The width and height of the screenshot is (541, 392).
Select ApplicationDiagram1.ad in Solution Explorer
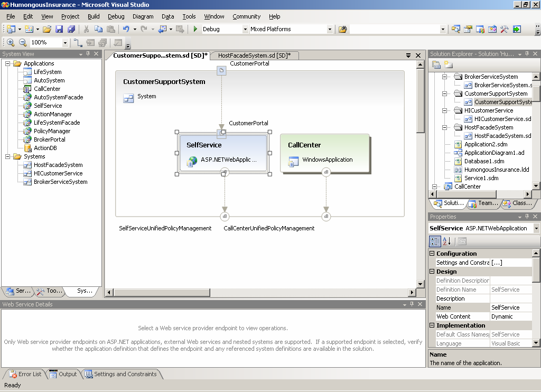pos(494,153)
